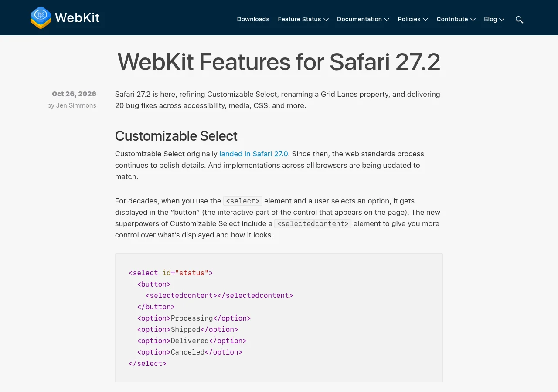This screenshot has height=392, width=558.
Task: Expand the Blog dropdown chevron
Action: 502,20
